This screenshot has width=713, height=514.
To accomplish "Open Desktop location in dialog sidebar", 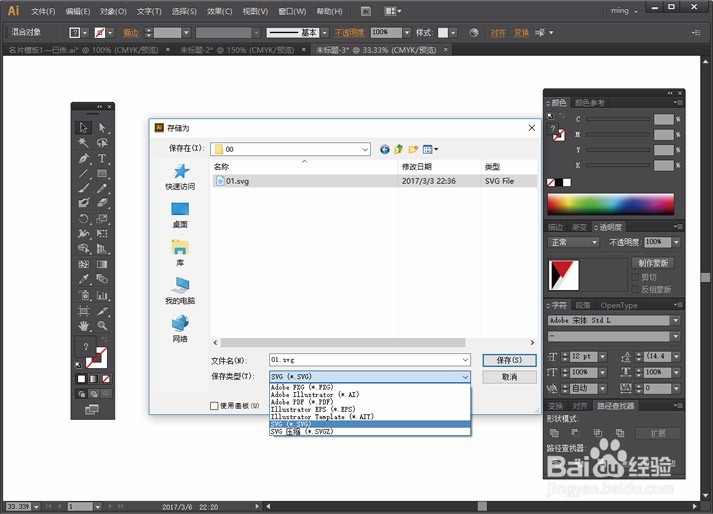I will (180, 215).
